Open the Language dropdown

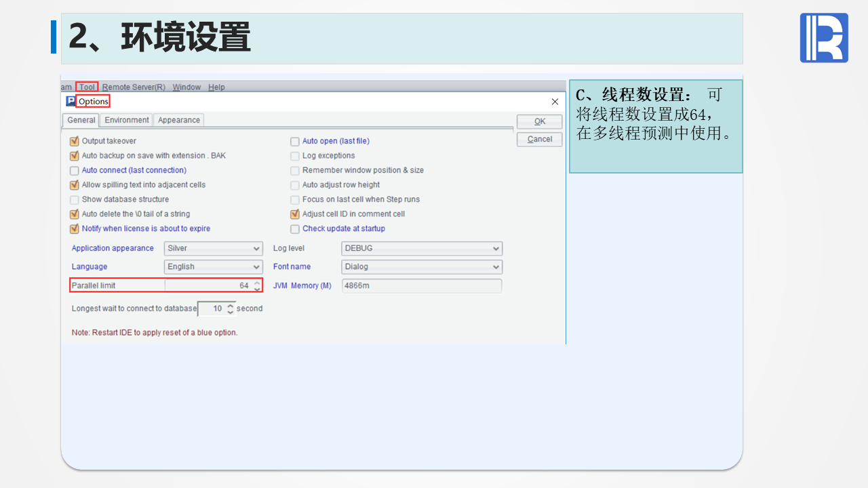(214, 267)
